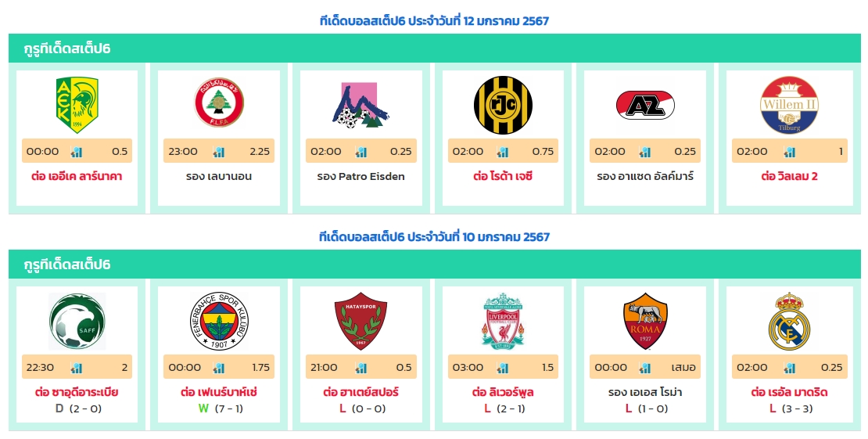The width and height of the screenshot is (868, 439).
Task: Click the AEK Larnaca team logo
Action: (x=77, y=105)
